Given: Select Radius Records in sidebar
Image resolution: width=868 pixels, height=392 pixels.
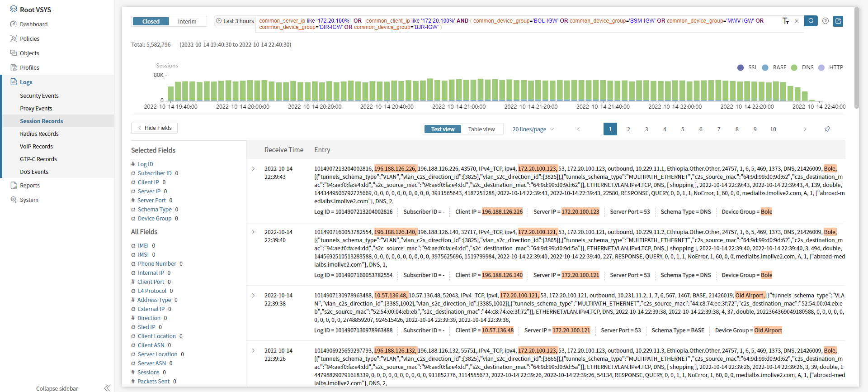Looking at the screenshot, I should (x=39, y=134).
